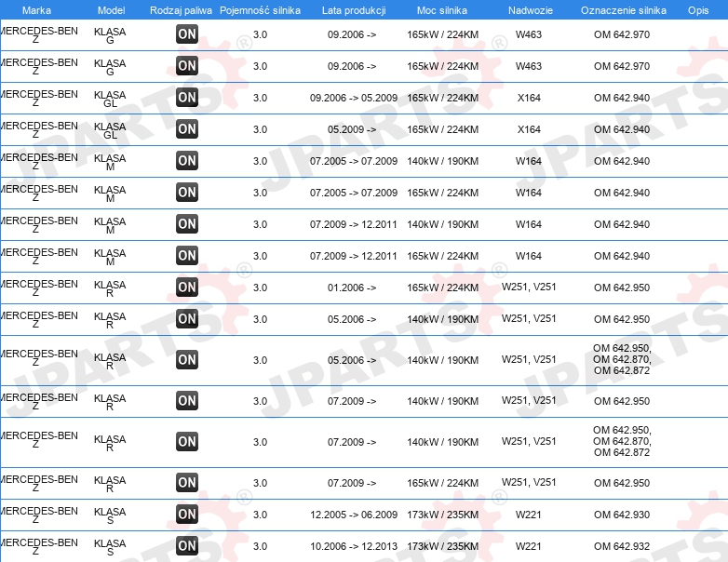Click '173kW / 235KM' in the 10.2006 -> 12.2013 row

[442, 546]
